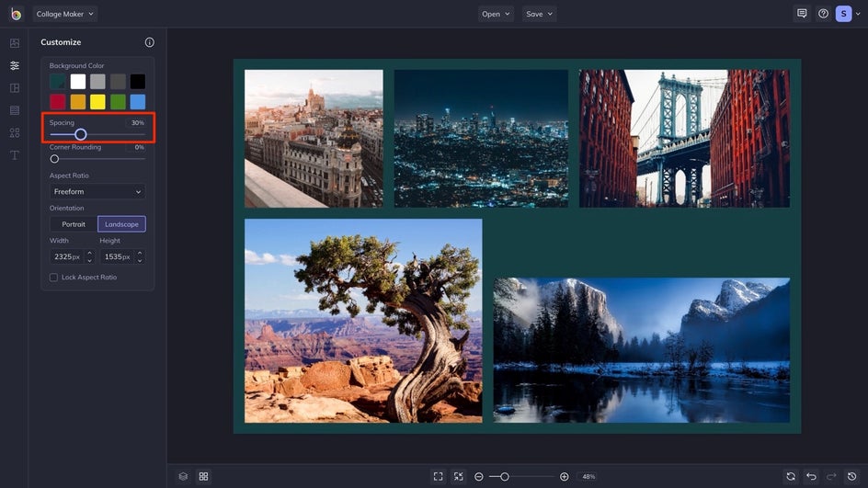868x488 pixels.
Task: Enable Lock Aspect Ratio checkbox
Action: (x=53, y=278)
